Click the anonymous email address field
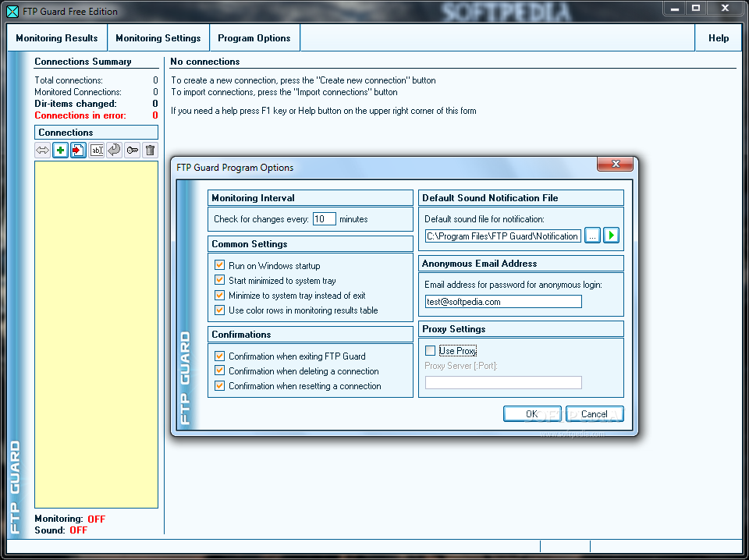The height and width of the screenshot is (560, 749). click(503, 302)
